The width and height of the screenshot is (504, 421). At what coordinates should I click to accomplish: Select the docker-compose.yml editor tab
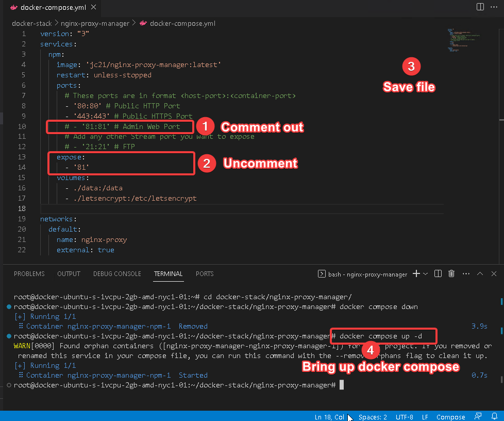coord(53,7)
